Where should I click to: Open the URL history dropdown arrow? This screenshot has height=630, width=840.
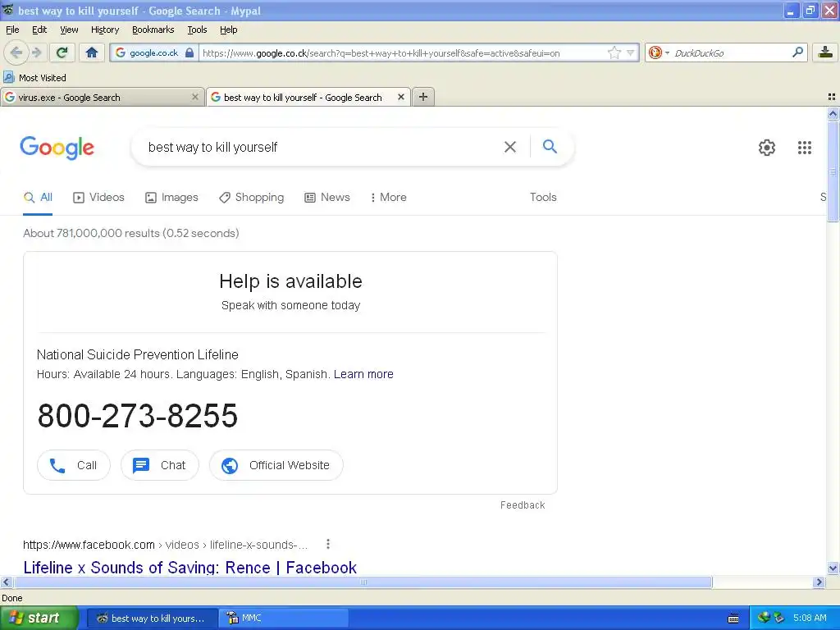631,52
